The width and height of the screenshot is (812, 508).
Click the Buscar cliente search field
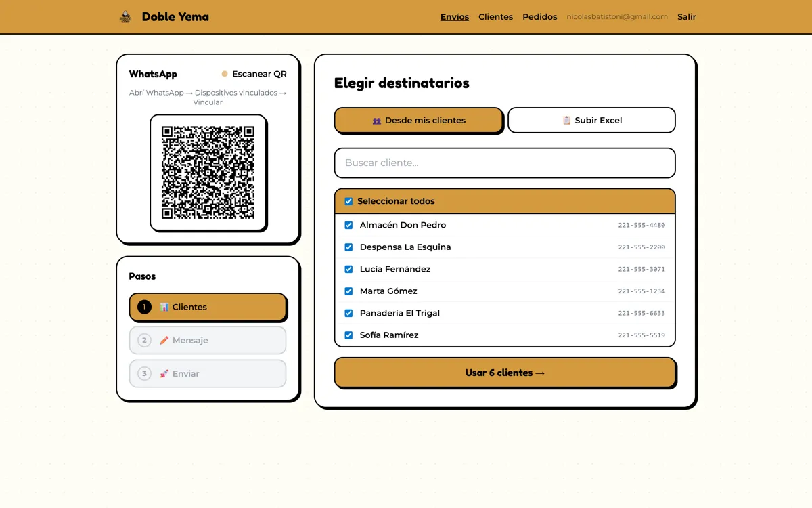505,163
